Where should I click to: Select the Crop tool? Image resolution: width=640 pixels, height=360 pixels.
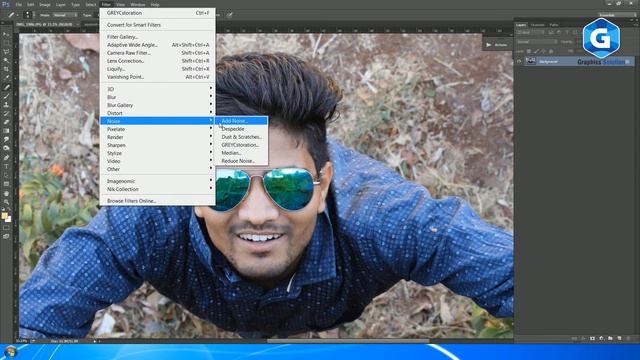6,69
